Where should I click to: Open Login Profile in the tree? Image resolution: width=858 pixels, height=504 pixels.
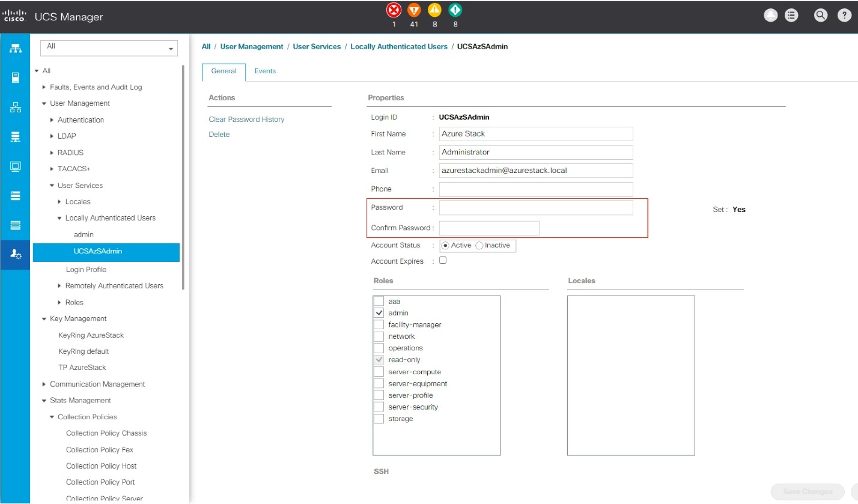[86, 270]
